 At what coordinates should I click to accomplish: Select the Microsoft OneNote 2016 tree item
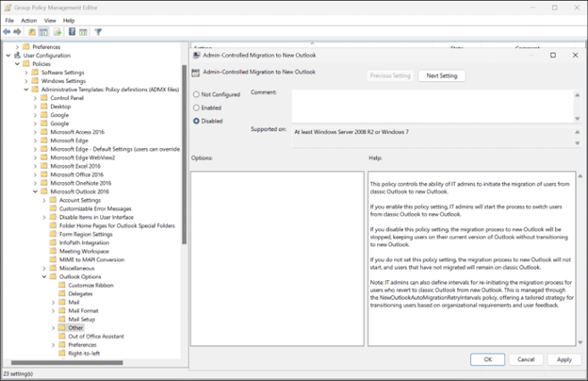click(x=81, y=183)
